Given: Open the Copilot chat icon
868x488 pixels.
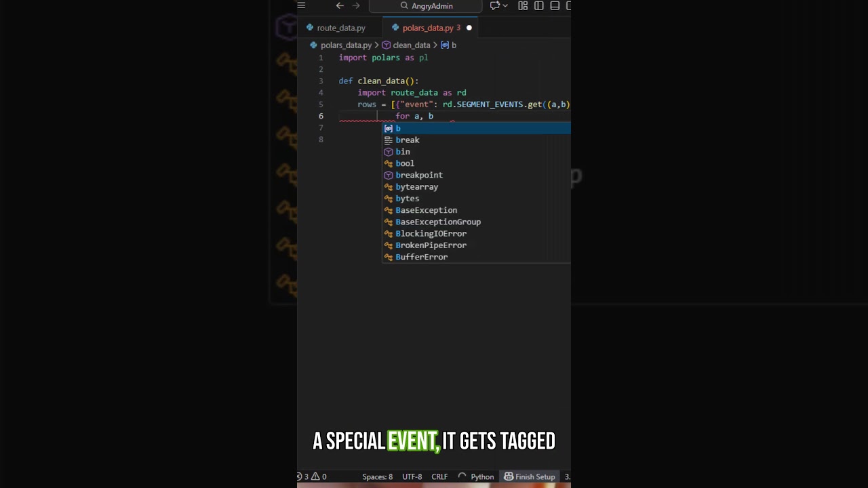Looking at the screenshot, I should point(494,5).
